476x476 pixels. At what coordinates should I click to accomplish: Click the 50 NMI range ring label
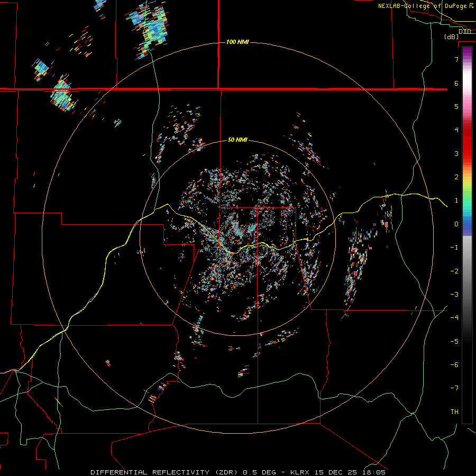tap(237, 140)
